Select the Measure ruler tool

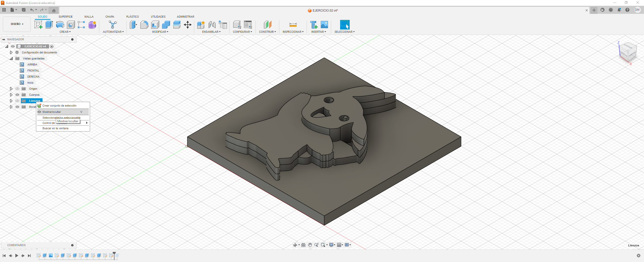pyautogui.click(x=293, y=25)
